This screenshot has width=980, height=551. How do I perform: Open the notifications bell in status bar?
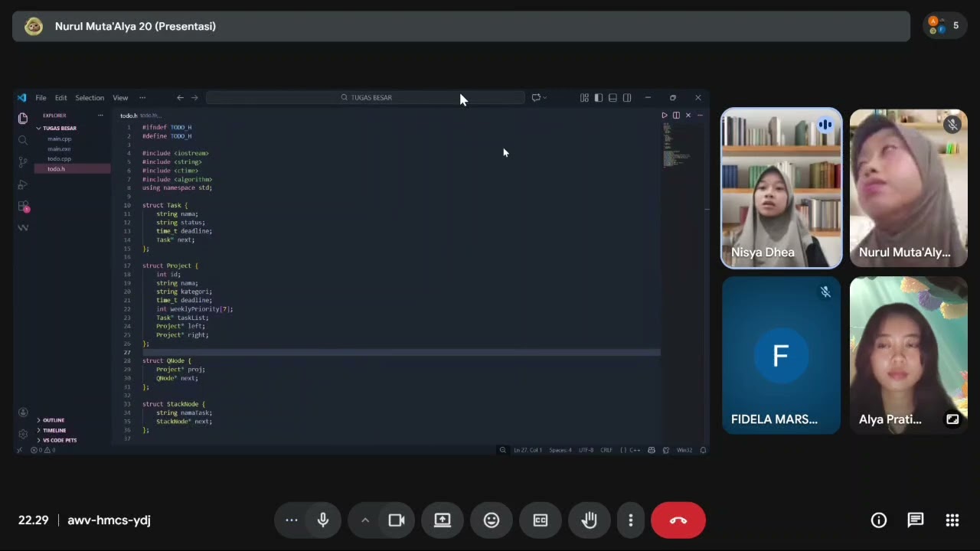(x=703, y=450)
